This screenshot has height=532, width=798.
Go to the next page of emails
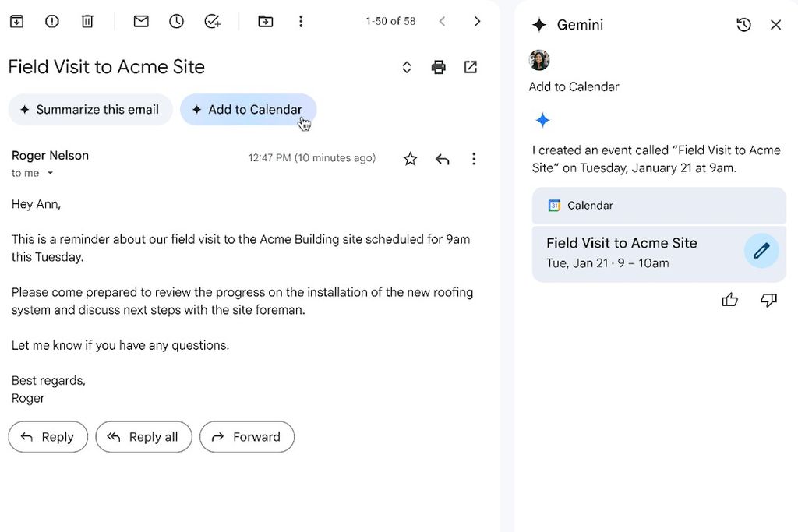pyautogui.click(x=477, y=21)
